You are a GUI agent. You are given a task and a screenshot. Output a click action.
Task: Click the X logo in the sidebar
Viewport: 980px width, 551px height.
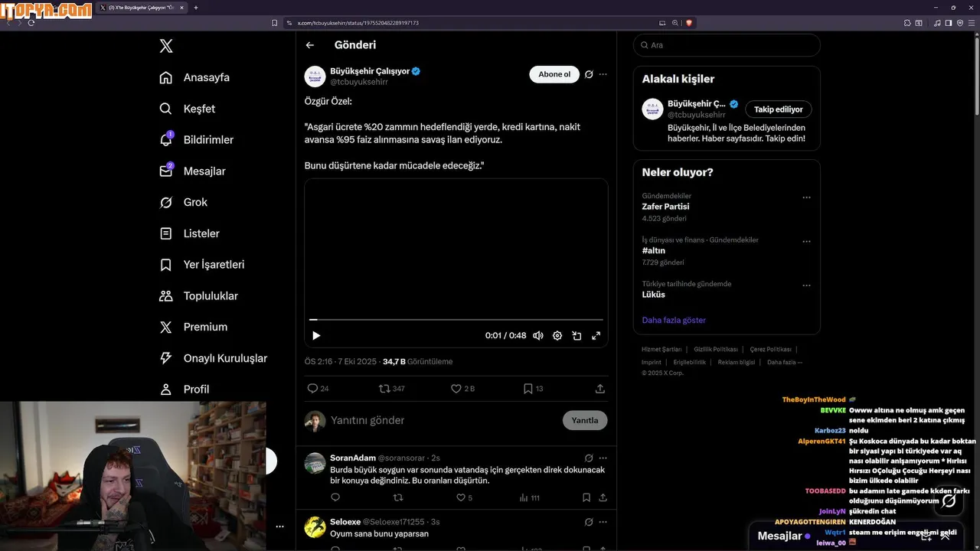[166, 46]
